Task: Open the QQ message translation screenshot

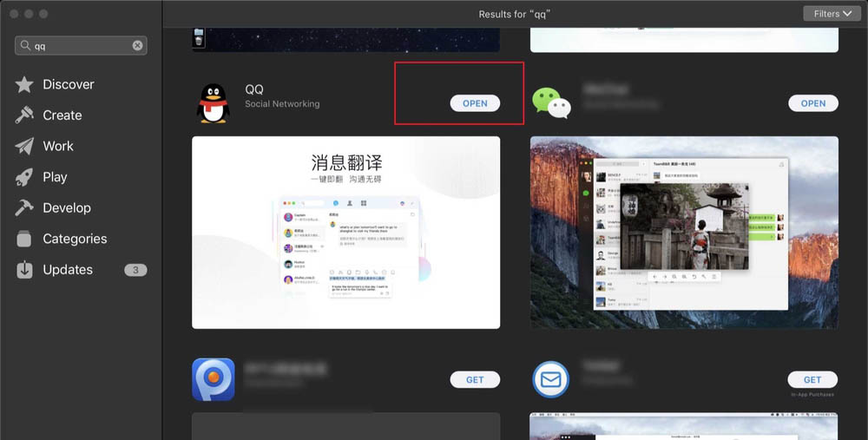Action: (x=346, y=233)
